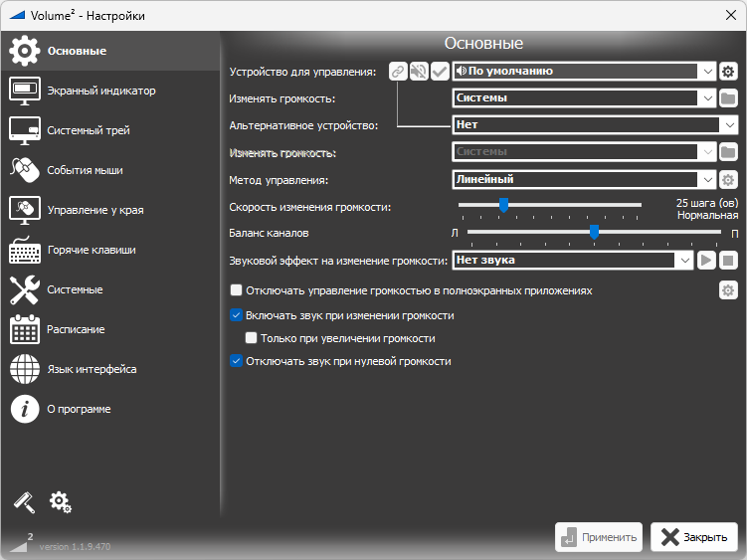The height and width of the screenshot is (560, 747).
Task: Click the checkmark icon beside device selector
Action: [x=440, y=72]
